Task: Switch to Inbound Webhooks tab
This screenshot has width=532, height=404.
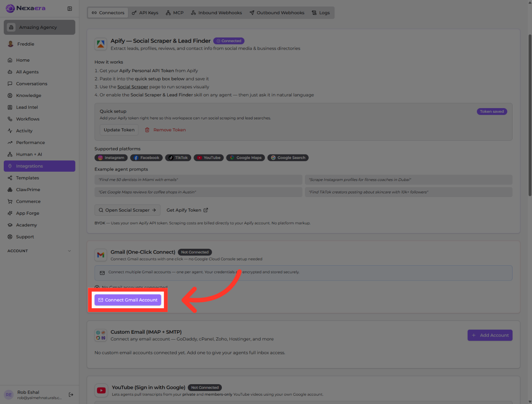Action: (x=216, y=13)
